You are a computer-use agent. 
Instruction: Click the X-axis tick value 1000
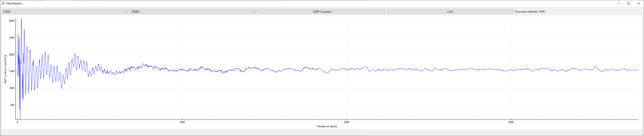click(x=182, y=122)
